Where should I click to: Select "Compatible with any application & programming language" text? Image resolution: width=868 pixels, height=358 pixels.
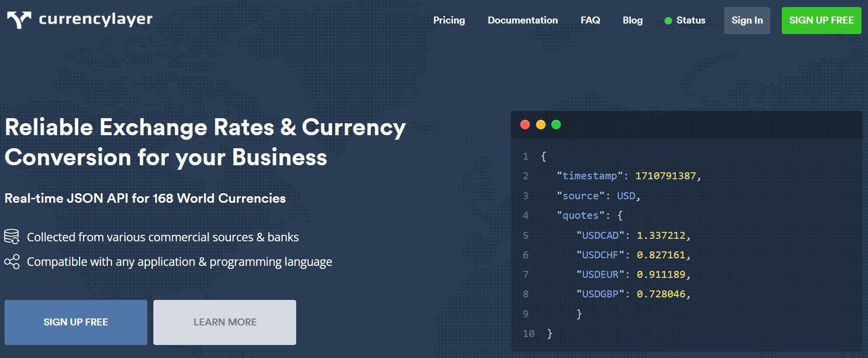point(179,262)
